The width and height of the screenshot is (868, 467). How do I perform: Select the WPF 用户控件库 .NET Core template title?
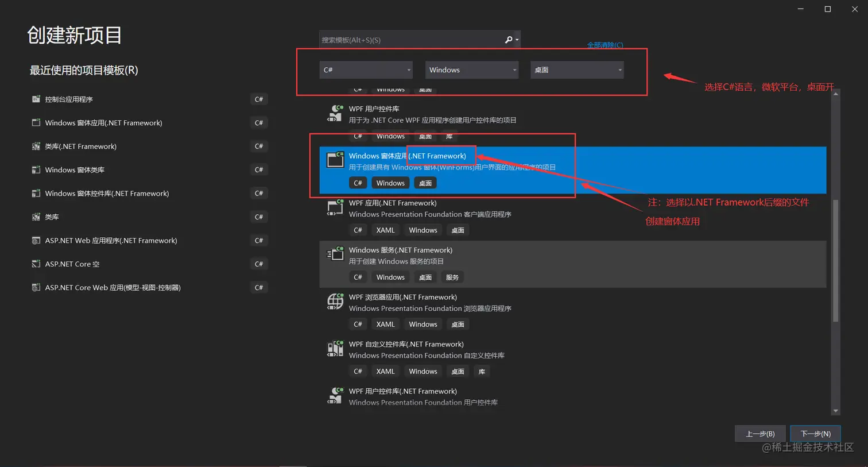click(374, 109)
